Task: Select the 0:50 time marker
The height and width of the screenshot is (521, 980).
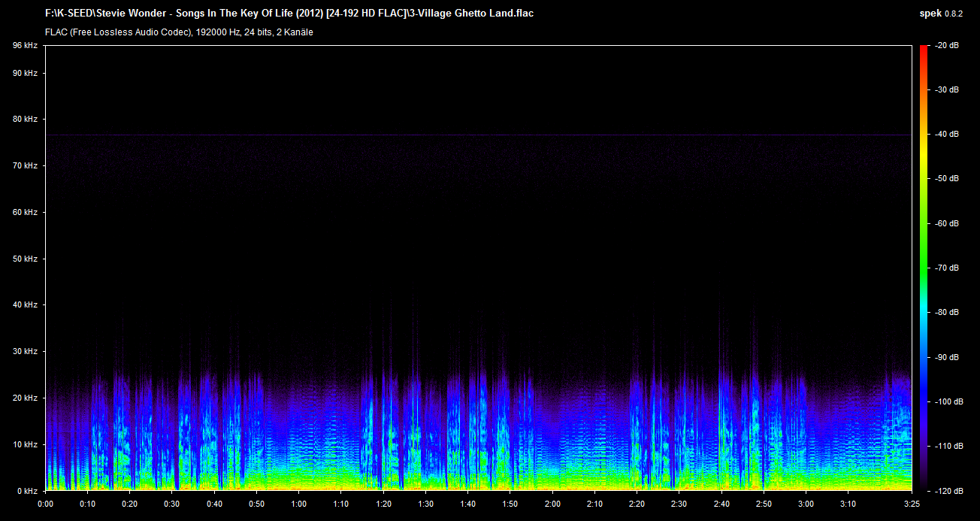Action: (x=257, y=504)
